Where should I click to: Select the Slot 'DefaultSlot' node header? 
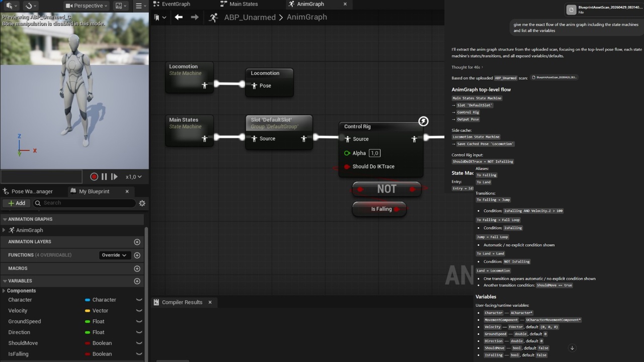pyautogui.click(x=279, y=123)
